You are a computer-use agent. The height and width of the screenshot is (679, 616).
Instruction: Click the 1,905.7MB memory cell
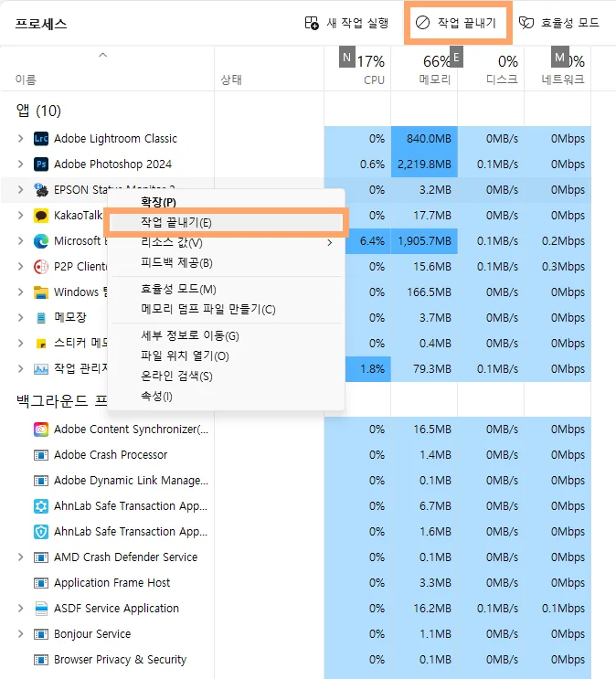click(424, 240)
